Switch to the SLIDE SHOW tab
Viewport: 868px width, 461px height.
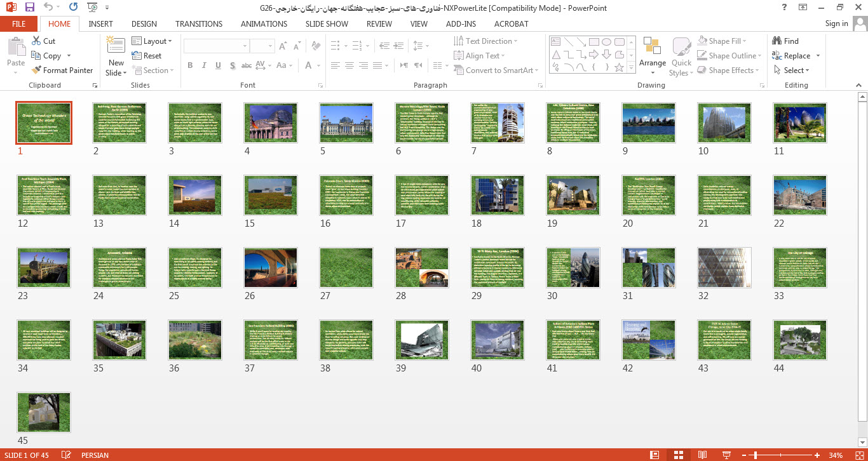click(x=327, y=23)
